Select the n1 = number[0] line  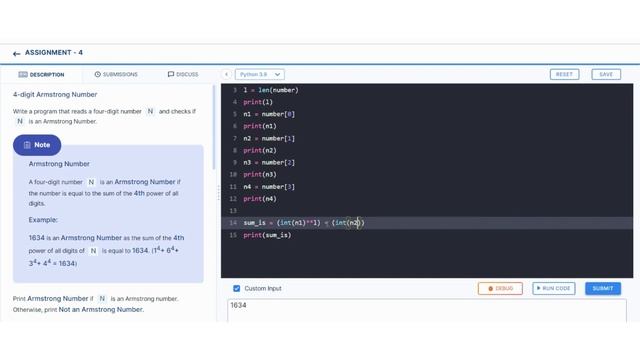269,114
